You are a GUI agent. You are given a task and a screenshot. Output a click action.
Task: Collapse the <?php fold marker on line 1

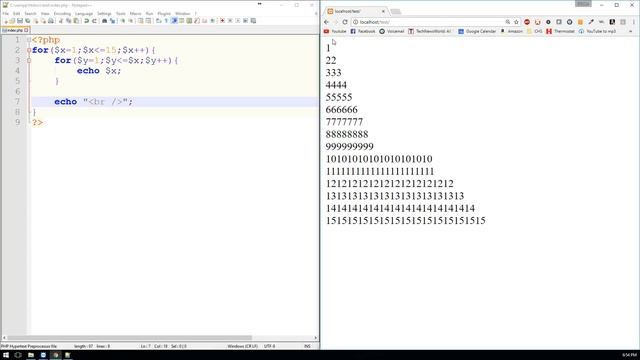coord(29,40)
